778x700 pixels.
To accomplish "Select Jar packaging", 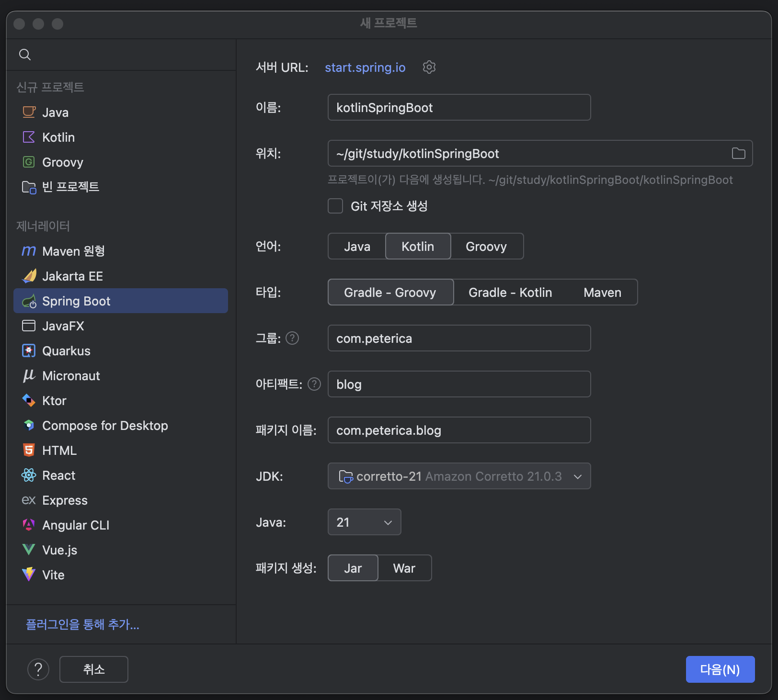I will (353, 568).
